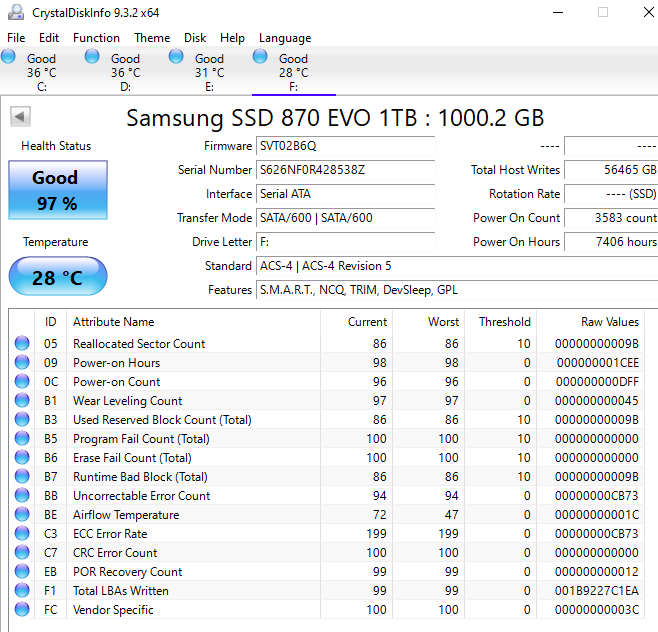
Task: Click status orb for Total LBAs Written
Action: pos(22,591)
